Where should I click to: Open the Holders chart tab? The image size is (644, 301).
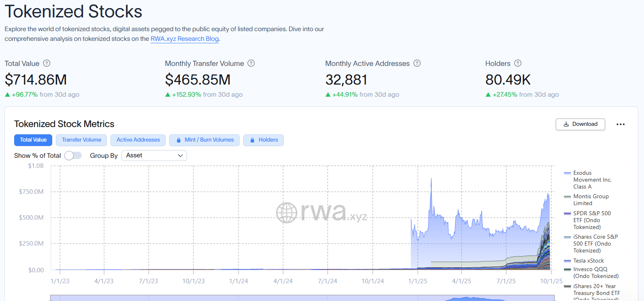[x=264, y=140]
